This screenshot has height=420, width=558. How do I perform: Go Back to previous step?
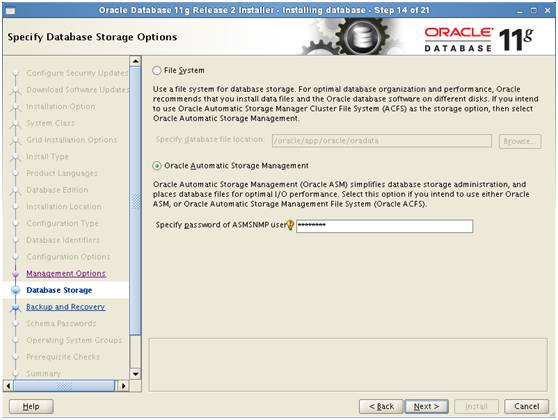coord(381,406)
